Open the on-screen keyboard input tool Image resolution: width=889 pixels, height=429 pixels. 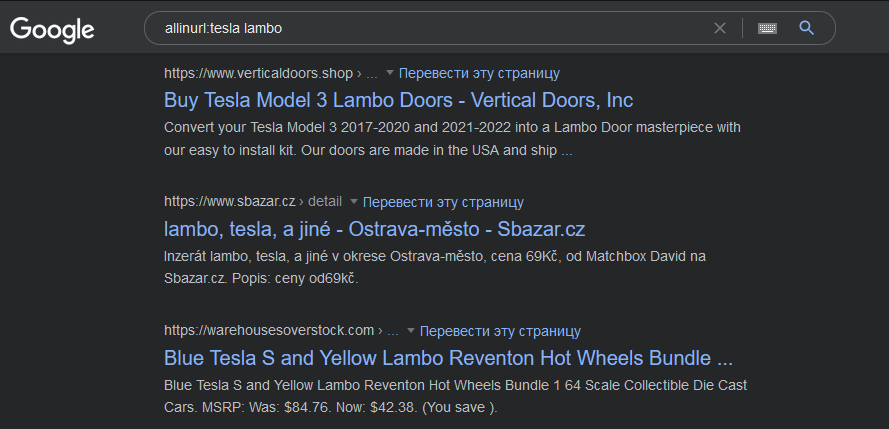[x=768, y=28]
